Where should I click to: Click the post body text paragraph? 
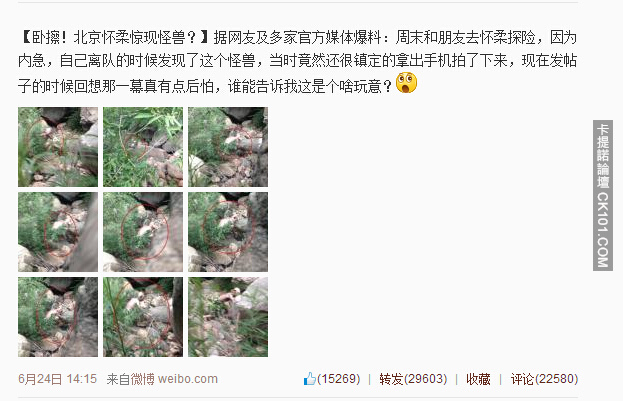298,61
